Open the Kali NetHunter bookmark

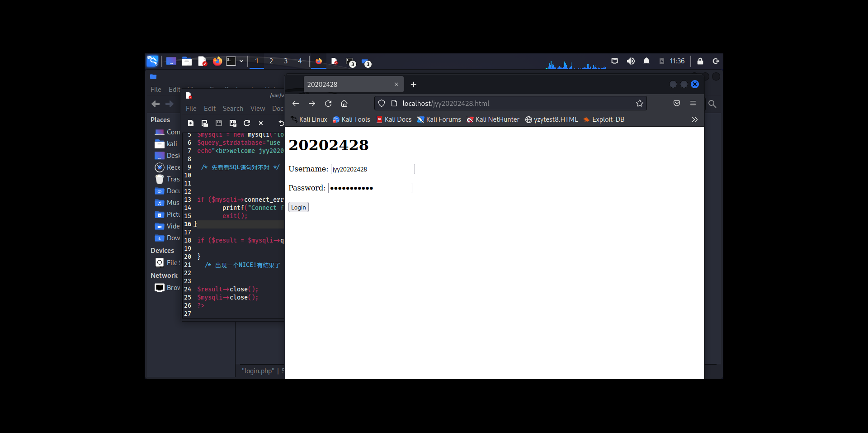[x=493, y=119]
